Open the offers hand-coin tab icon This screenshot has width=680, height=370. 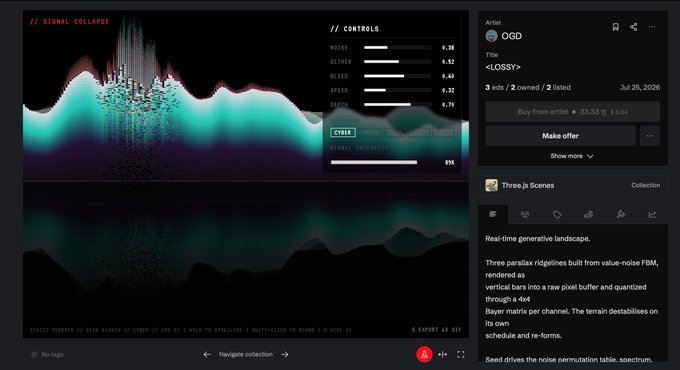(x=588, y=214)
